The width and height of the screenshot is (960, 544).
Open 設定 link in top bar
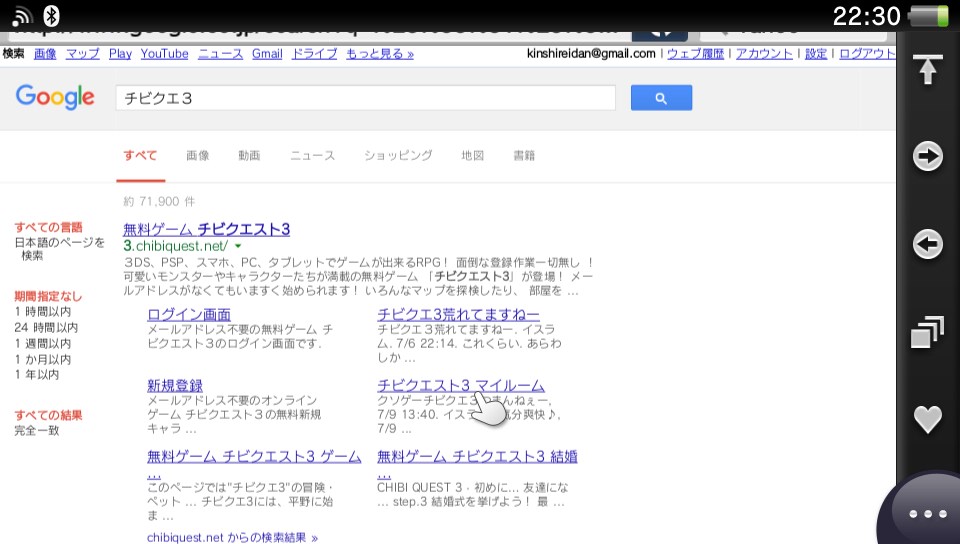(816, 54)
